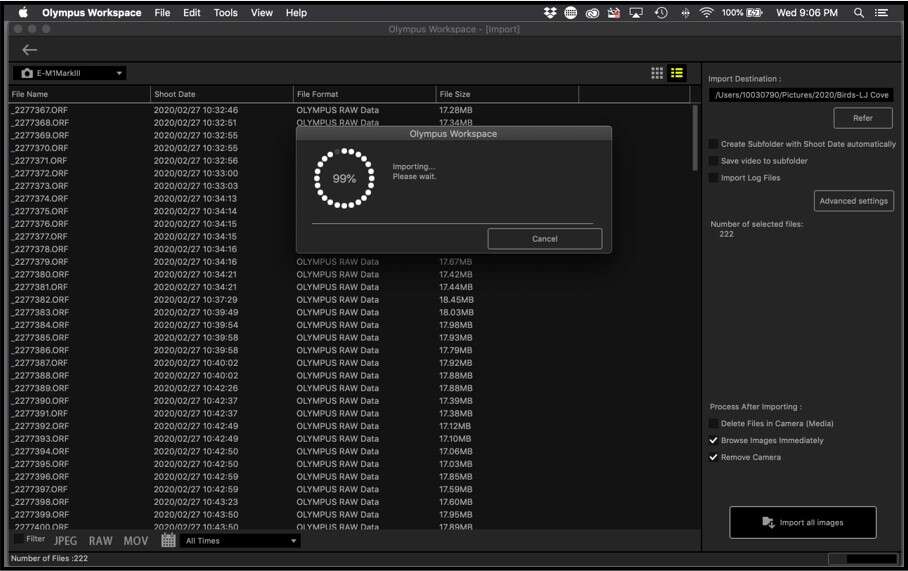This screenshot has height=571, width=908.
Task: Click the Refer button
Action: [863, 118]
